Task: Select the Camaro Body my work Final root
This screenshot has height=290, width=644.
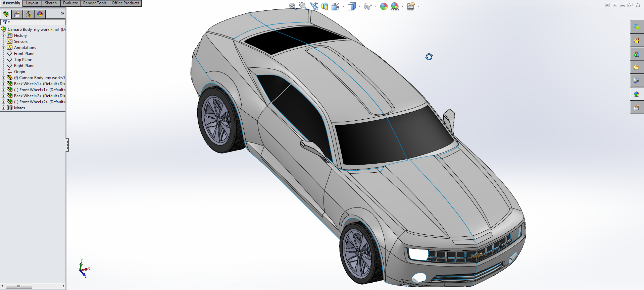Action: 33,30
